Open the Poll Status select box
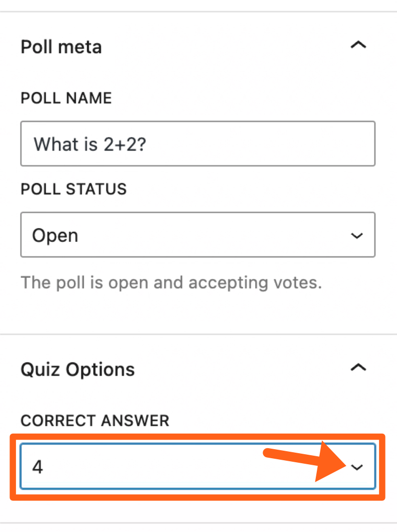This screenshot has height=532, width=397. coord(197,235)
